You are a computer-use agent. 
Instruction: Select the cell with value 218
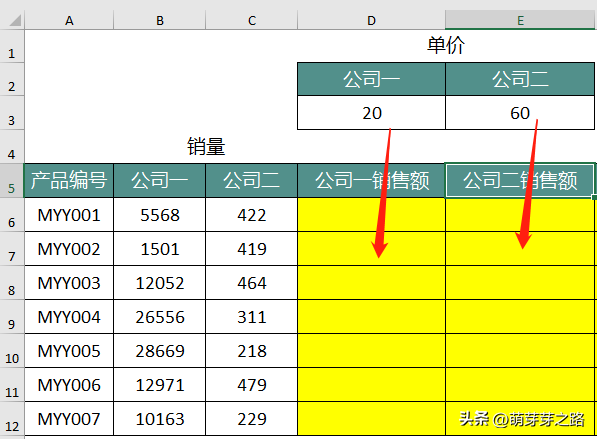click(252, 351)
